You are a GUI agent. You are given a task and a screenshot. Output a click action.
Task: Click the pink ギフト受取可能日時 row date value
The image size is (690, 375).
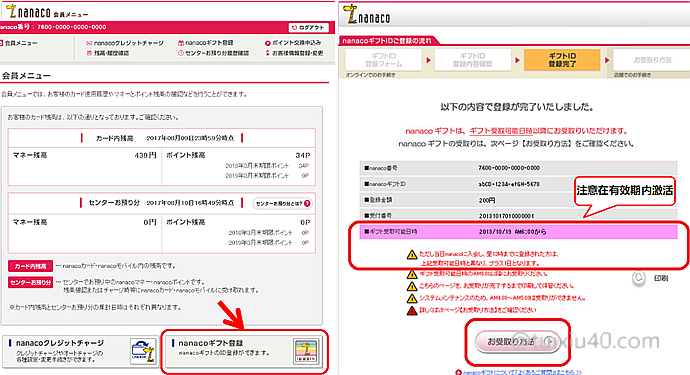512,232
